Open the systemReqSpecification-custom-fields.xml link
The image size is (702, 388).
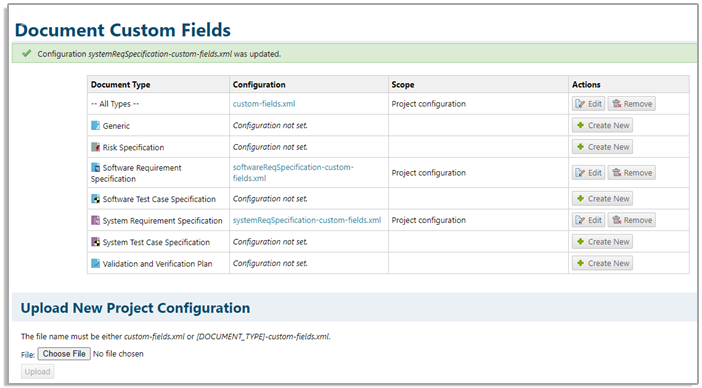click(307, 220)
